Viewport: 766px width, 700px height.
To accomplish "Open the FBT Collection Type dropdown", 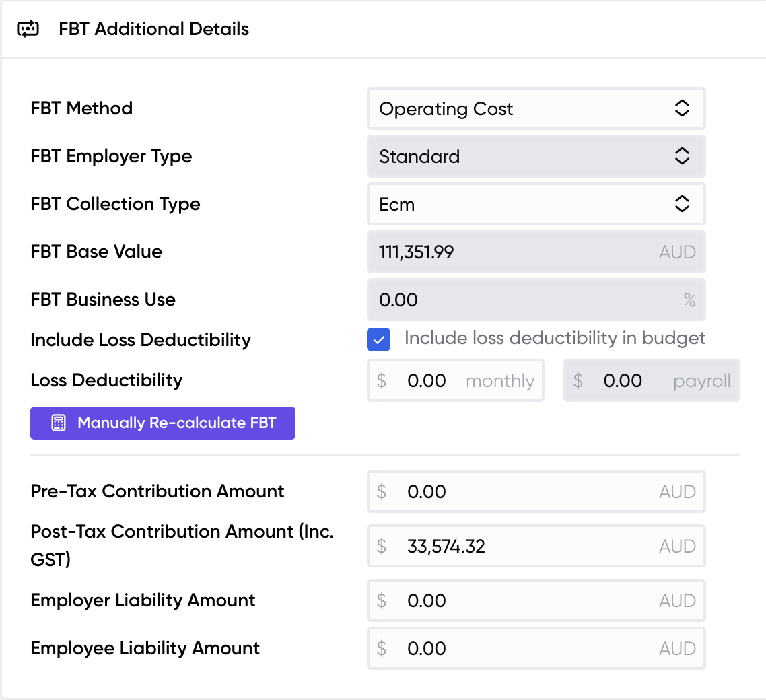I will pyautogui.click(x=536, y=205).
